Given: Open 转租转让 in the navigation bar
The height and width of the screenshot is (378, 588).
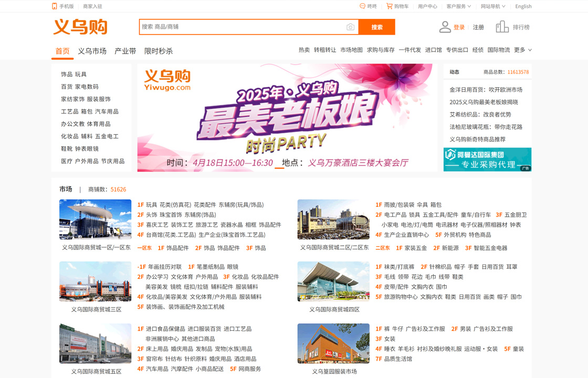Looking at the screenshot, I should [x=325, y=50].
